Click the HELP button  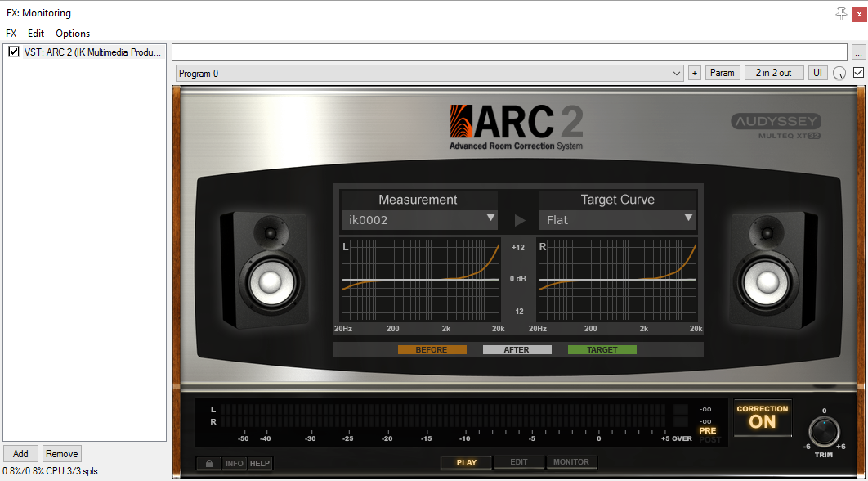click(260, 463)
